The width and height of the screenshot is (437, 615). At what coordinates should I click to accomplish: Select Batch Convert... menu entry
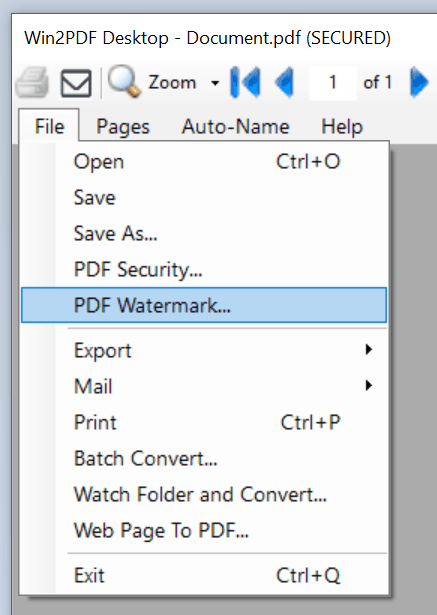pos(204,459)
